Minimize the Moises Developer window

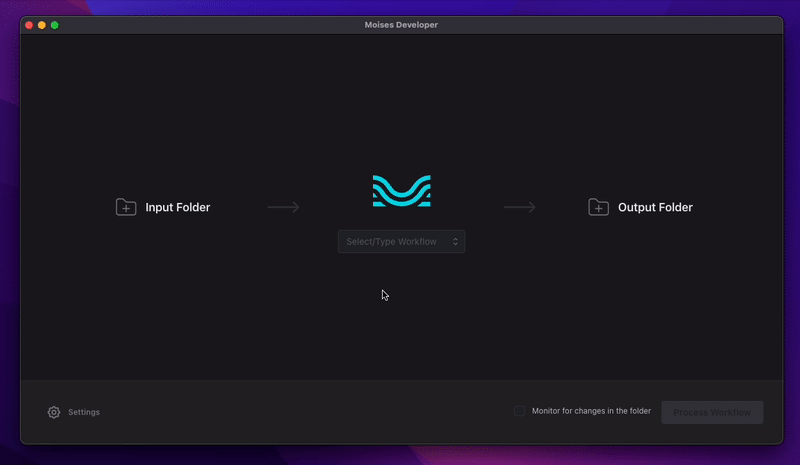click(42, 25)
